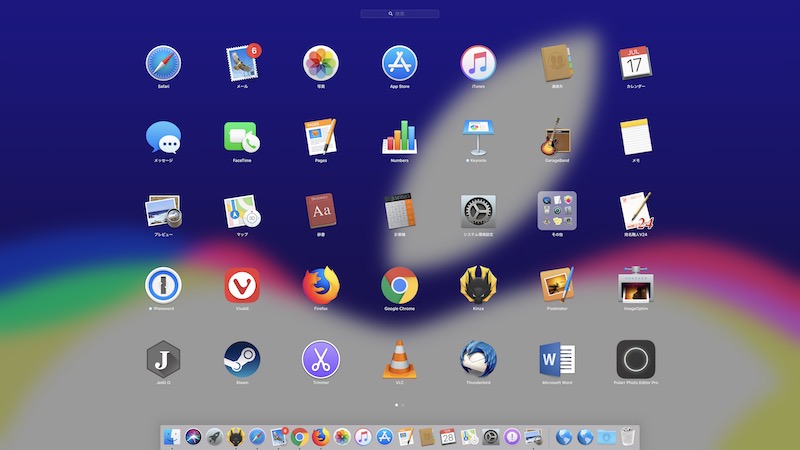Launch Preview from the Launchpad grid
Image resolution: width=800 pixels, height=450 pixels.
(x=163, y=211)
